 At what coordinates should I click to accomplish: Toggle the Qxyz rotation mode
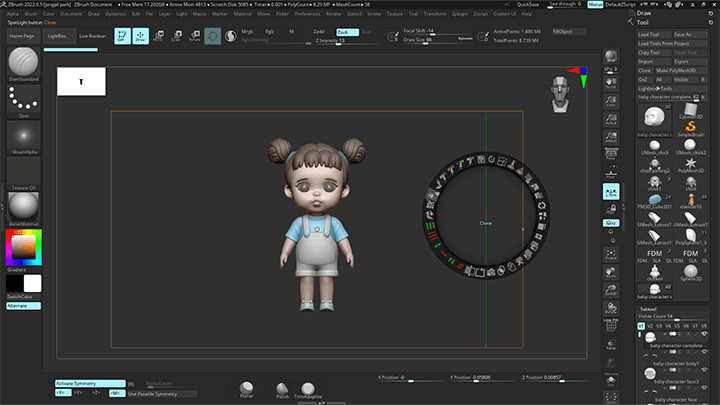[611, 223]
